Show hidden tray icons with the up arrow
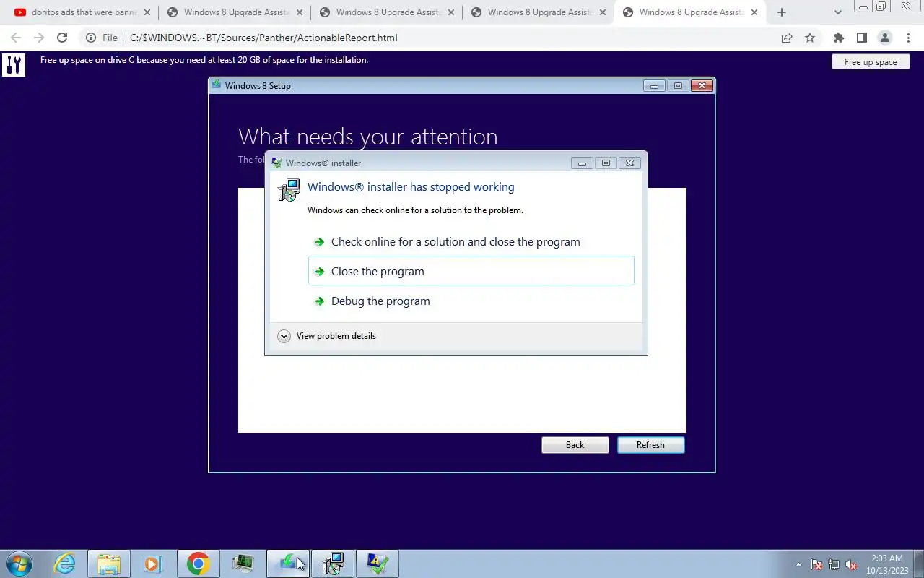The width and height of the screenshot is (924, 578). 798,564
